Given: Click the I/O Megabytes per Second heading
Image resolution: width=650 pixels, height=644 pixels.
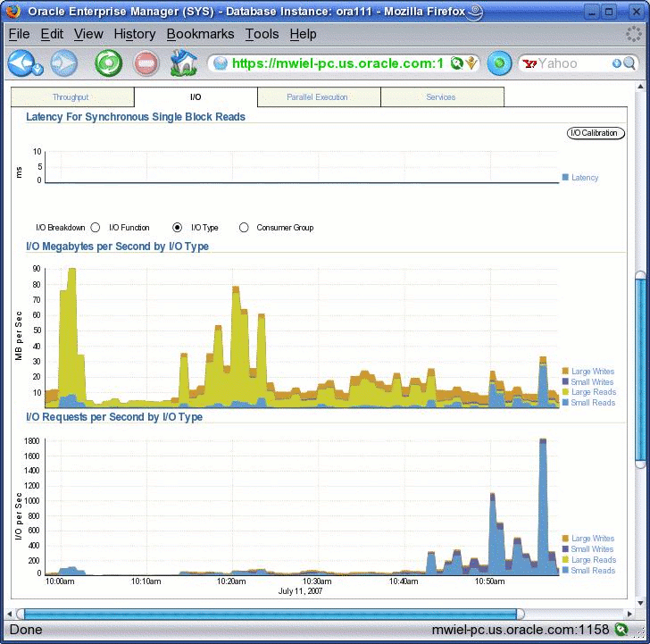Looking at the screenshot, I should 117,247.
